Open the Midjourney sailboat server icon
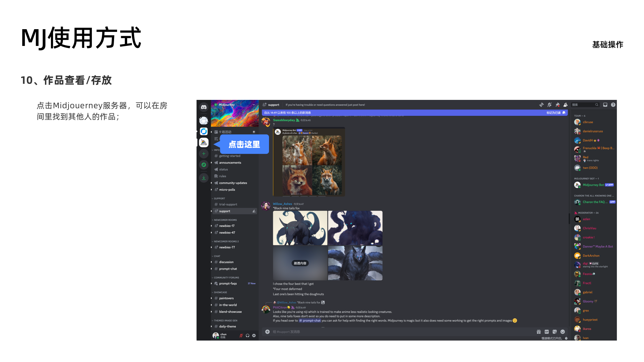644x362 pixels. 204,142
